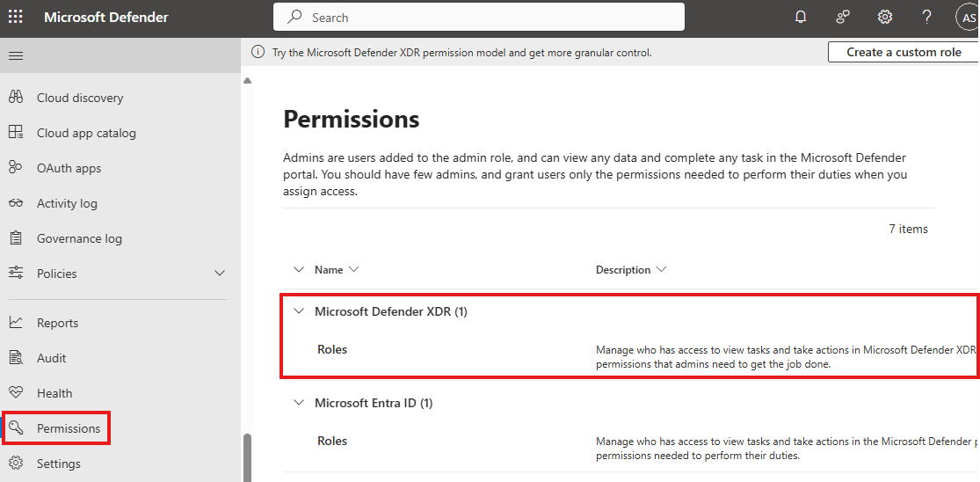Click the sidebar scrollbar thumb
Screen dimensions: 980x482
[247, 457]
